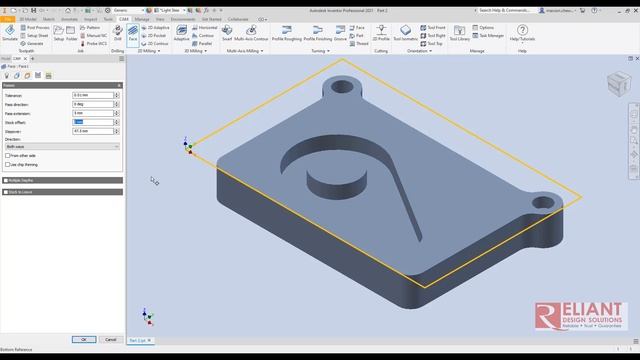The width and height of the screenshot is (640, 360).
Task: Open the Task Manager
Action: [x=488, y=36]
